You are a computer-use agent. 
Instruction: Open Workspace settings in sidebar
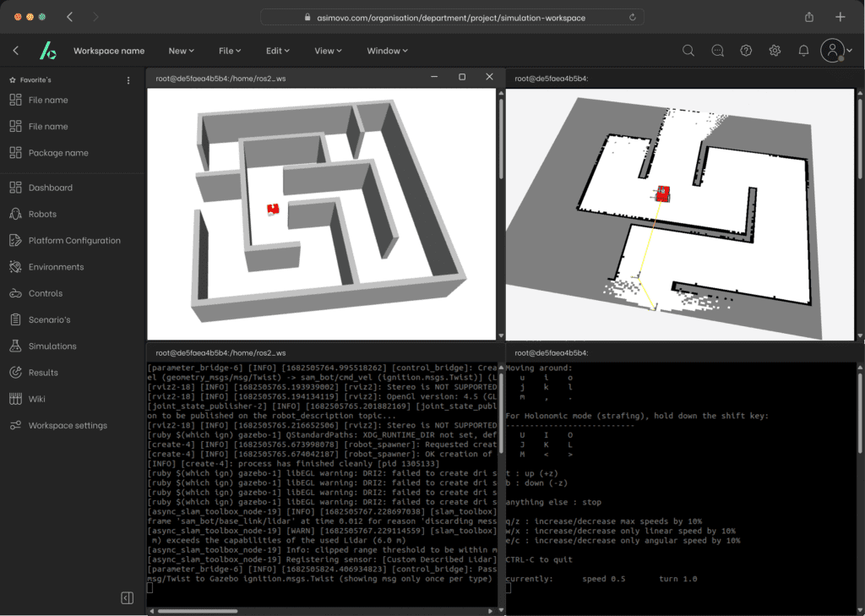coord(68,426)
